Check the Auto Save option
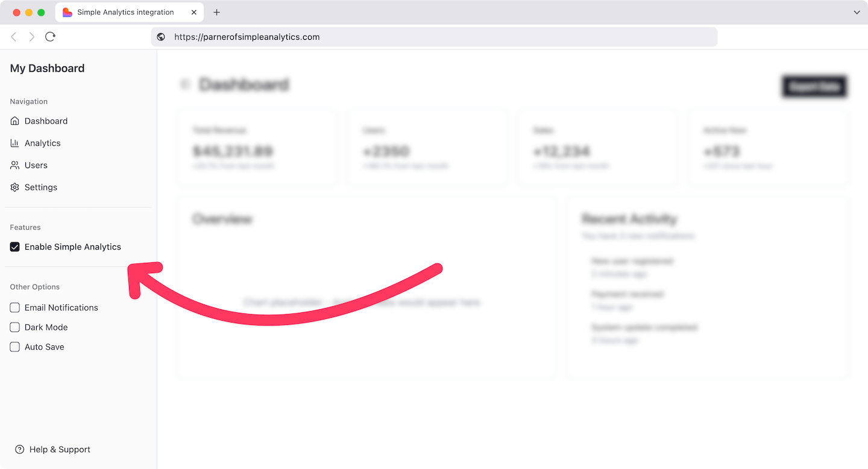This screenshot has width=868, height=469. click(15, 347)
